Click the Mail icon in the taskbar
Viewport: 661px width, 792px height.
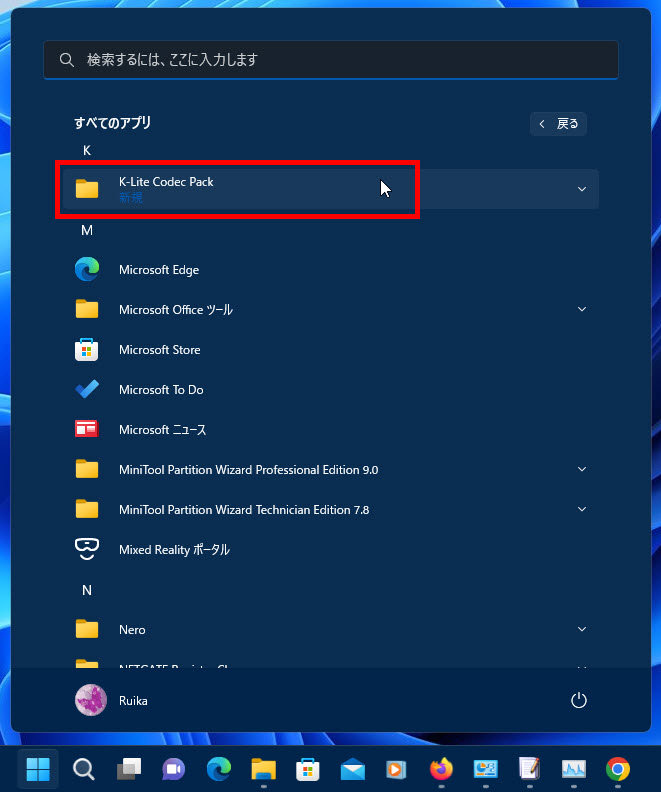(x=352, y=769)
